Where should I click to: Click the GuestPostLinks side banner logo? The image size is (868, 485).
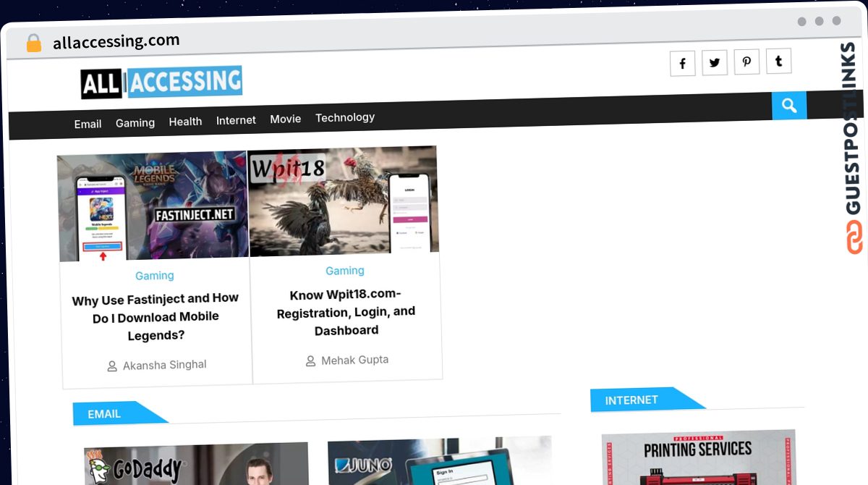click(854, 148)
